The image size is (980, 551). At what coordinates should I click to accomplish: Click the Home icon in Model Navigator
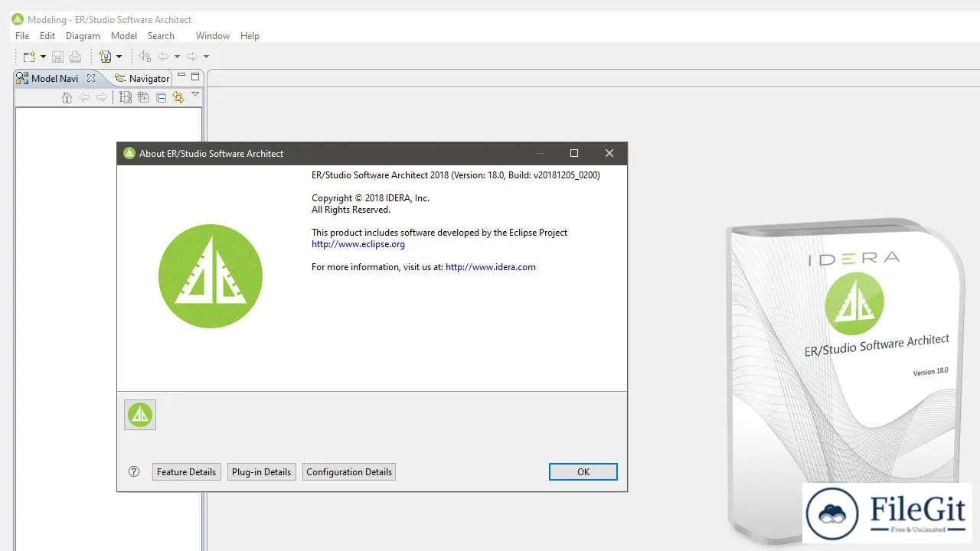(x=67, y=97)
